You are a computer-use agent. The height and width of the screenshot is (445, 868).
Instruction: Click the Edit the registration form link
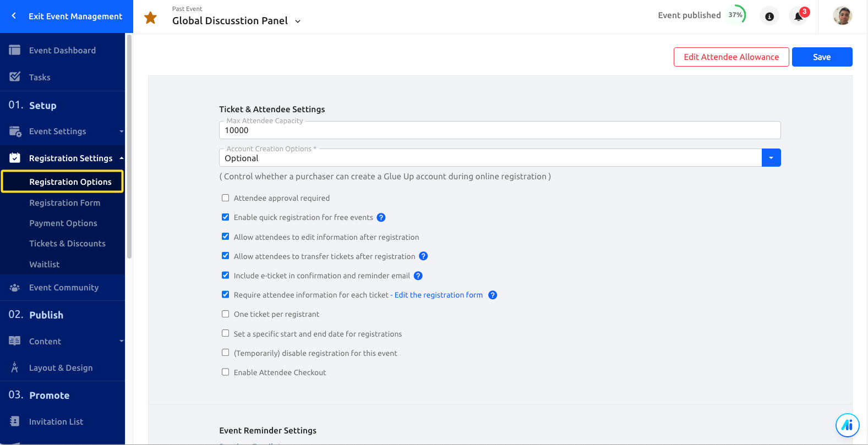(439, 295)
